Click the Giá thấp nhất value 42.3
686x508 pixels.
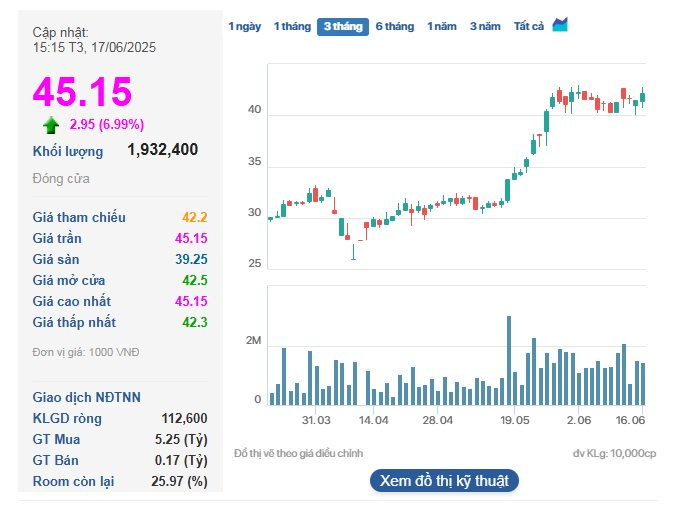(x=195, y=322)
